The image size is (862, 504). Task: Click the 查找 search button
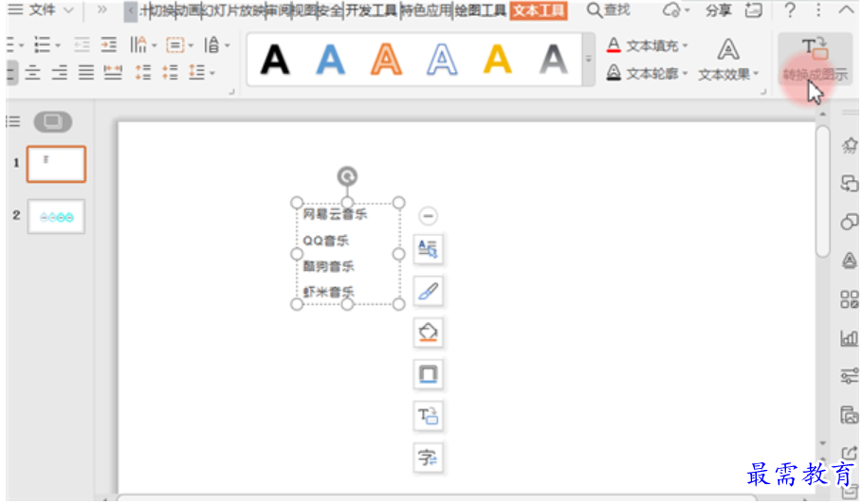point(608,9)
